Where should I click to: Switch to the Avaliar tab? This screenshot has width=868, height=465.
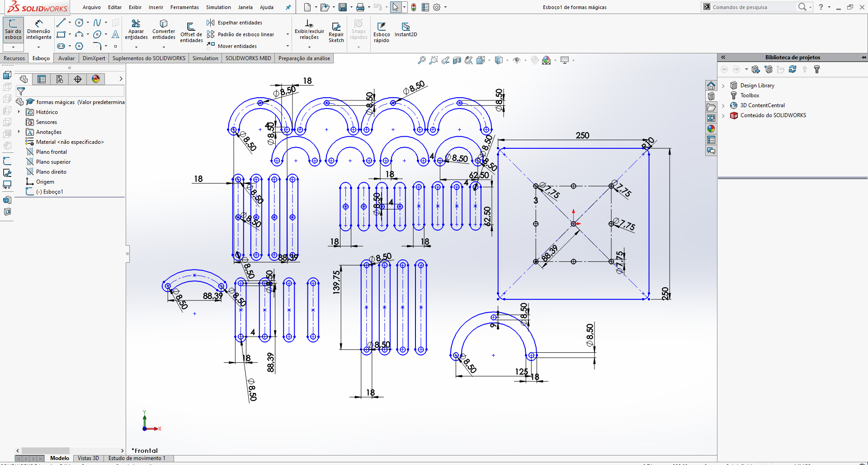point(66,58)
